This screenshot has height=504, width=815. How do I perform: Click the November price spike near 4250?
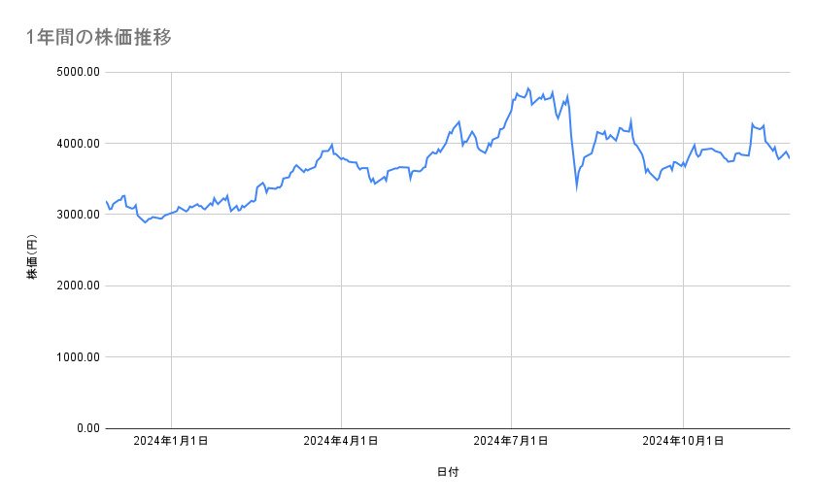coord(753,124)
